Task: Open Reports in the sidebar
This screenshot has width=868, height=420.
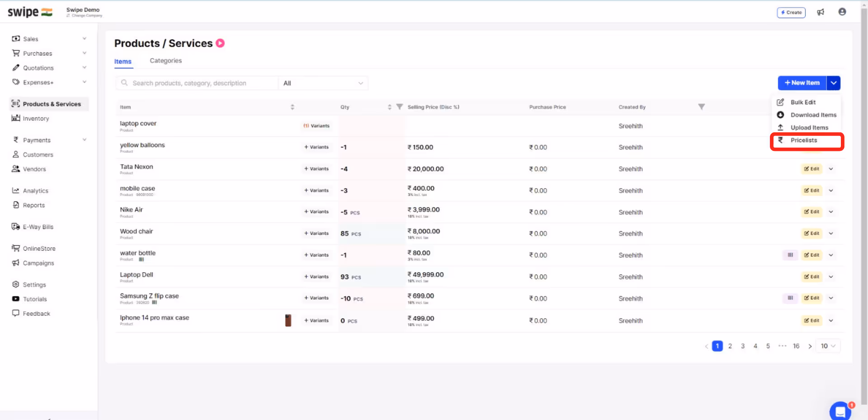Action: click(x=34, y=205)
